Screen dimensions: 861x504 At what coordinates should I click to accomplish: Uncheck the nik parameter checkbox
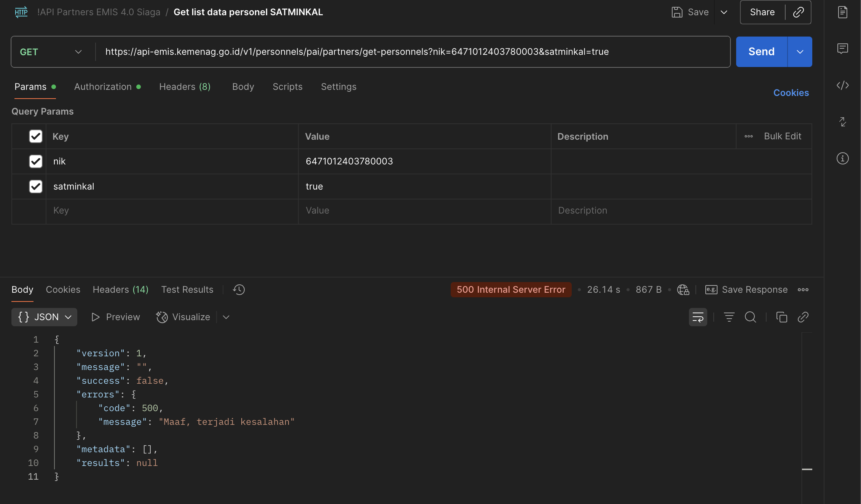click(36, 161)
